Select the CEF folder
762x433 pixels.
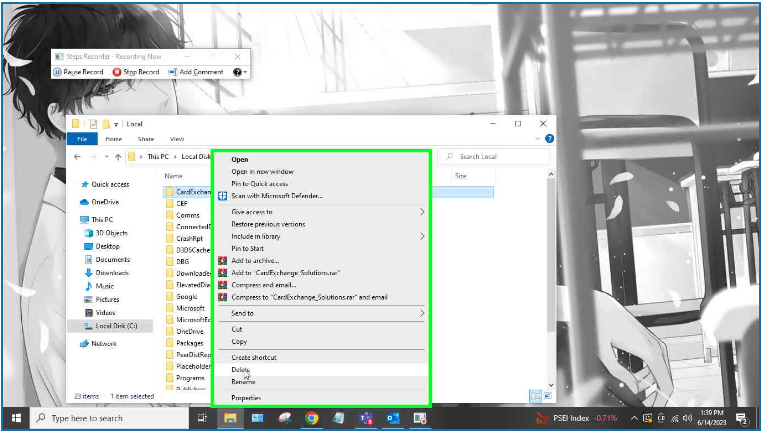coord(177,204)
